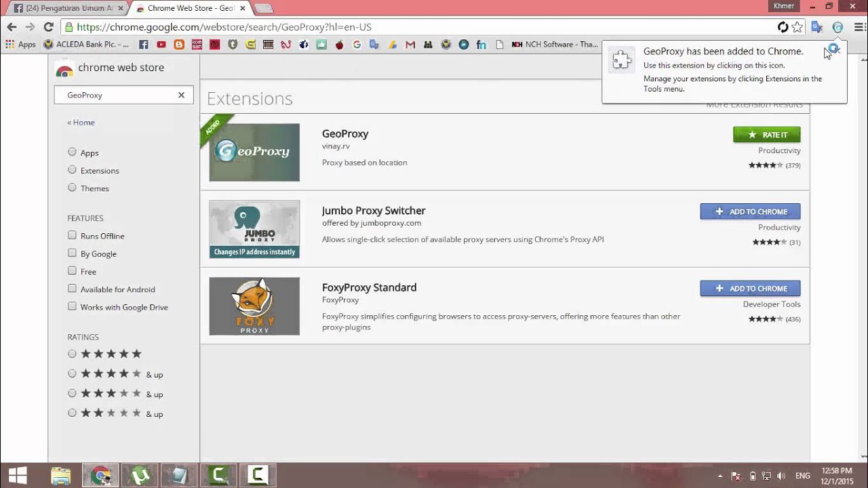Enable By Google filter

click(x=72, y=253)
